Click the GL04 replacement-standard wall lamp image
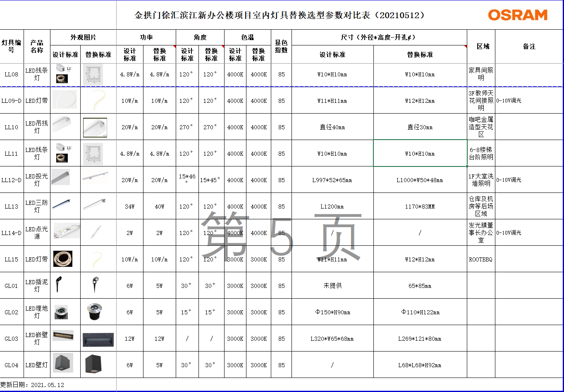Screen dimensions: 564x392 [x=94, y=364]
